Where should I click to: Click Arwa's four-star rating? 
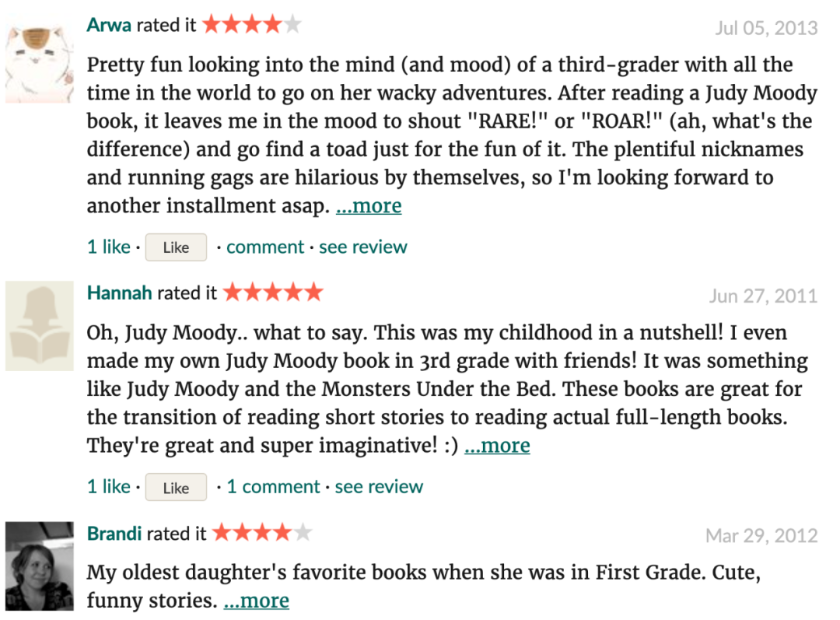(x=252, y=25)
